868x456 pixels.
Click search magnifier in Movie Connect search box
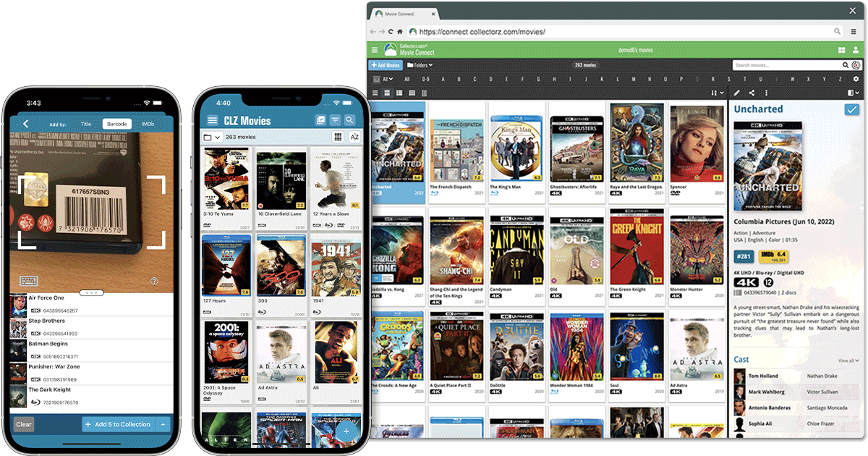[846, 65]
